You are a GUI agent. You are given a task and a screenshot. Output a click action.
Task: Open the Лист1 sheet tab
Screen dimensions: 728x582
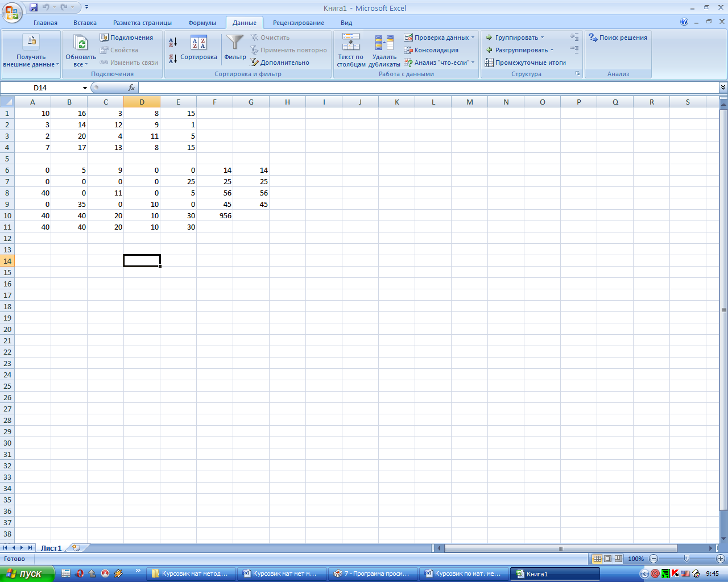pyautogui.click(x=51, y=548)
